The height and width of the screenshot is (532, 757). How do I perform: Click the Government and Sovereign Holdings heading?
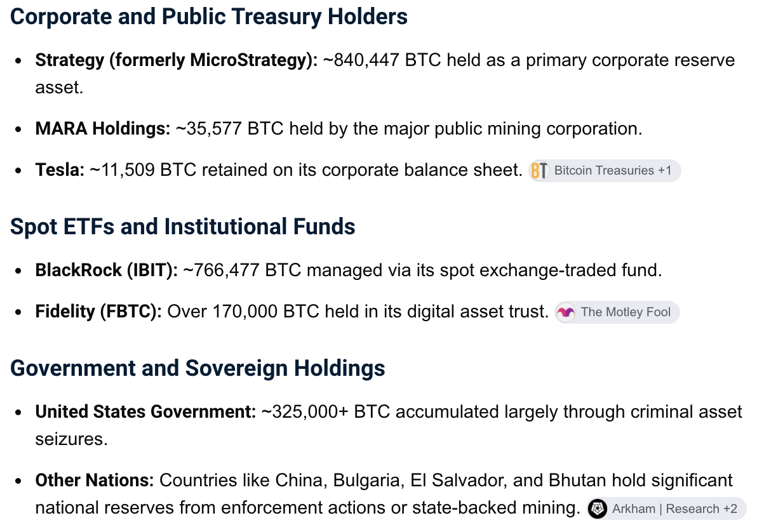(x=198, y=368)
